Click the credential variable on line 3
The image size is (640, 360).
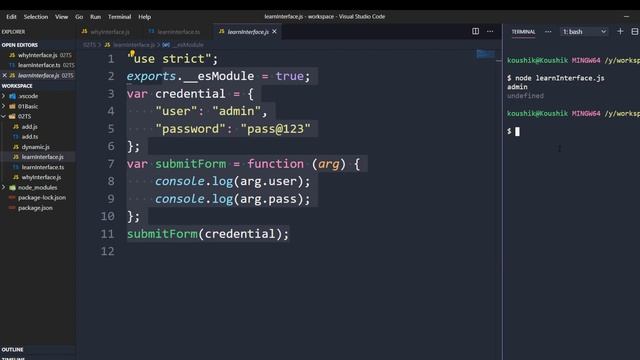click(190, 94)
